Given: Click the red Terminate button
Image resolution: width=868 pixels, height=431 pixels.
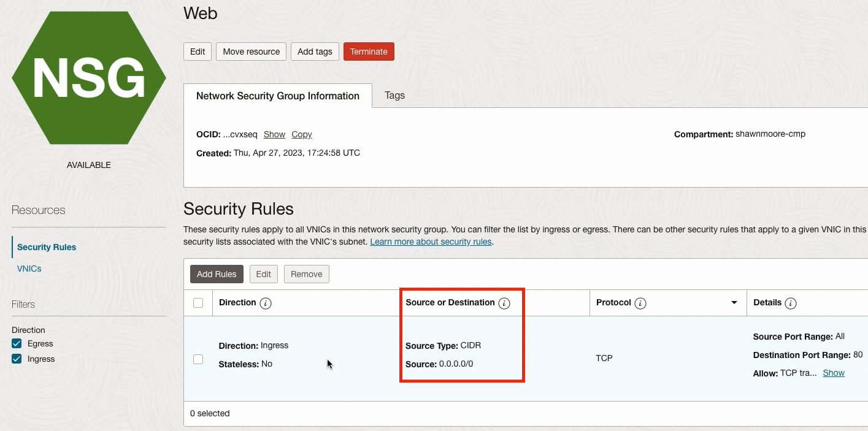Looking at the screenshot, I should point(369,51).
